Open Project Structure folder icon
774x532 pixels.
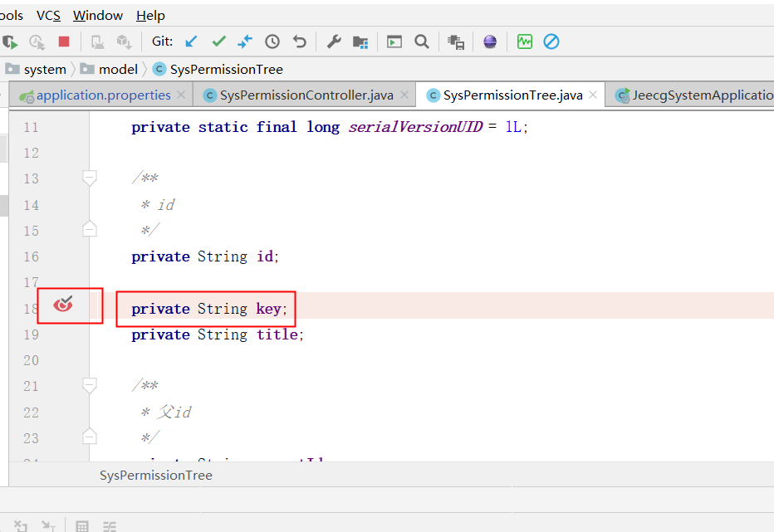360,42
